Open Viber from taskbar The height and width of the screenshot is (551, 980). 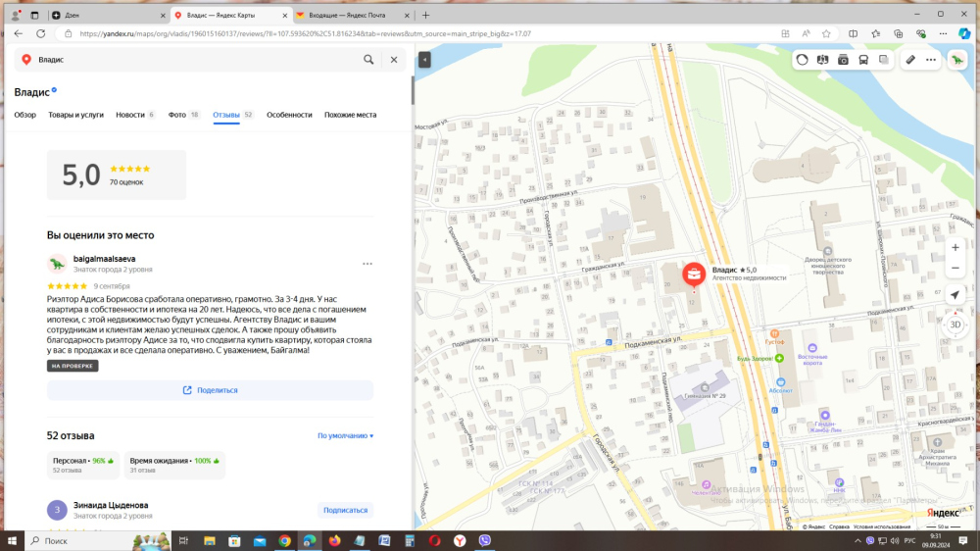coord(484,541)
